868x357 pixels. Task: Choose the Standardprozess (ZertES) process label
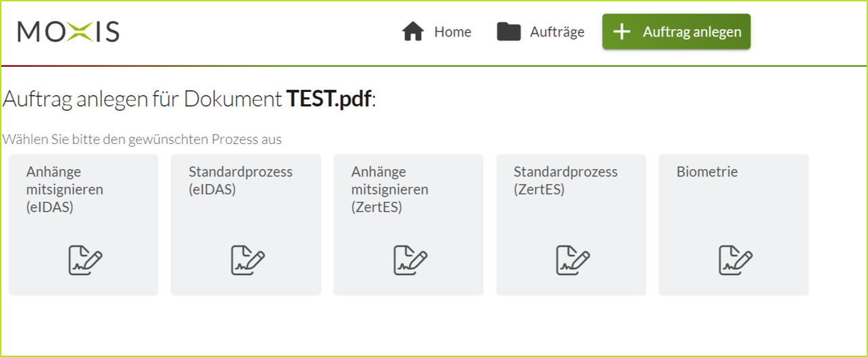click(x=566, y=181)
